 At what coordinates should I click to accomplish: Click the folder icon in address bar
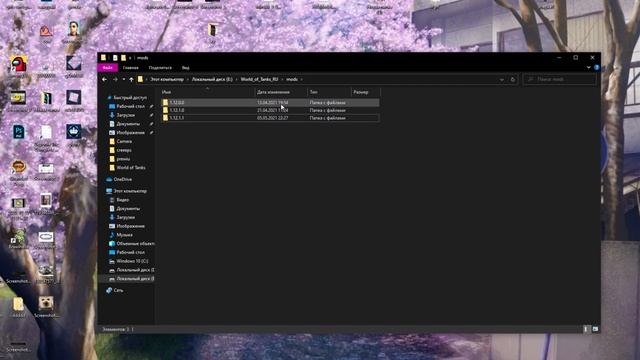140,79
